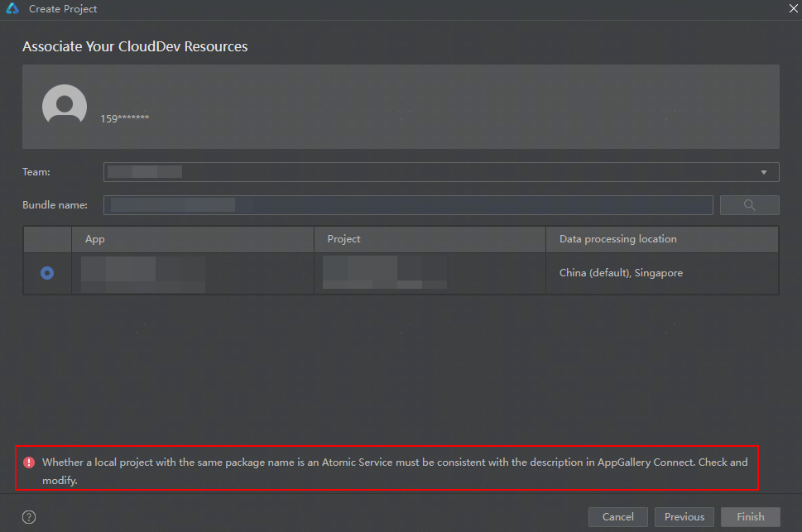Image resolution: width=802 pixels, height=532 pixels.
Task: Focus the Bundle name input field
Action: (x=407, y=205)
